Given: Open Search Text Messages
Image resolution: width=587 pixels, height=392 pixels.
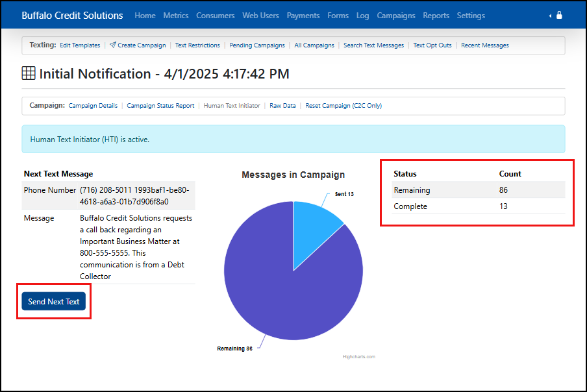Looking at the screenshot, I should coord(373,45).
